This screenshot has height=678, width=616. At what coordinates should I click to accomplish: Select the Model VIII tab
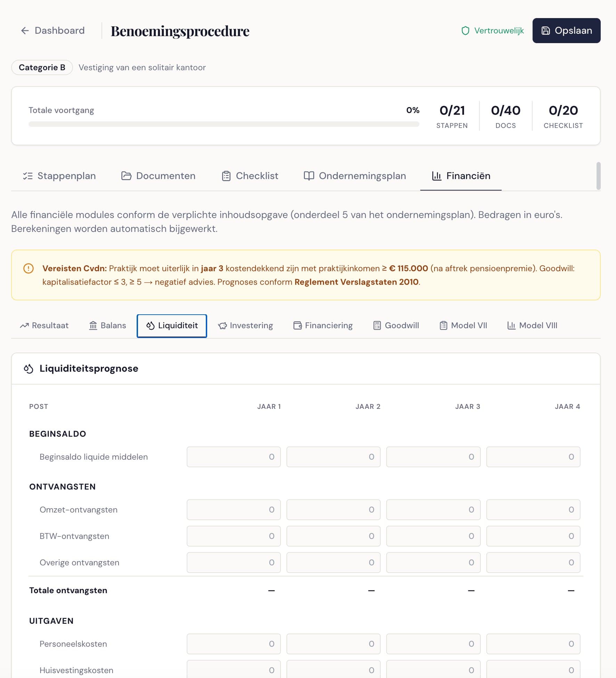pos(532,326)
